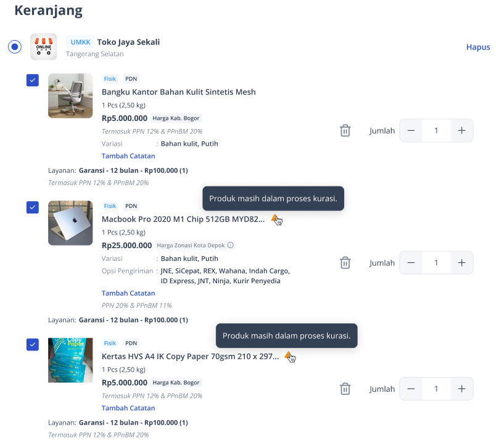Open the Macbook Pro product thumbnail
The width and height of the screenshot is (502, 448).
70,223
